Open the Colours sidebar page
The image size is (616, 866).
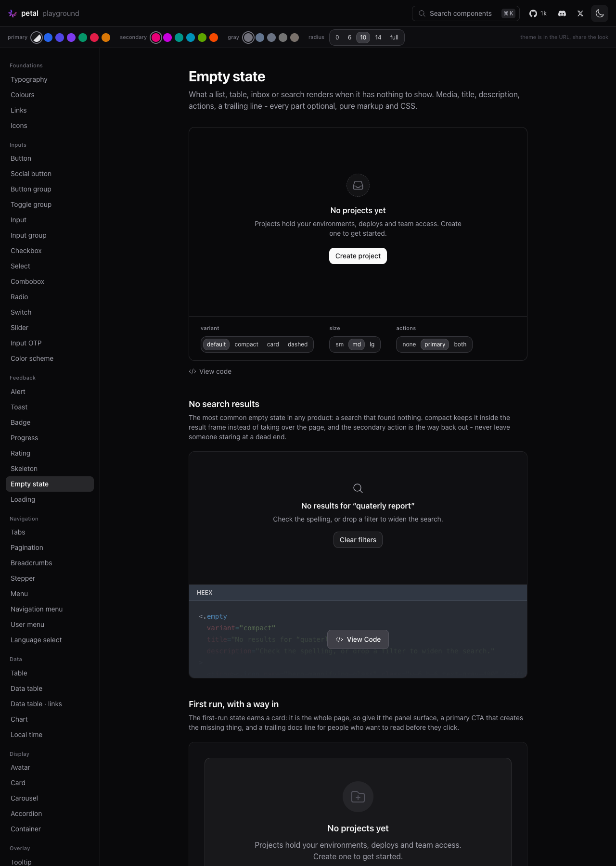[50, 95]
